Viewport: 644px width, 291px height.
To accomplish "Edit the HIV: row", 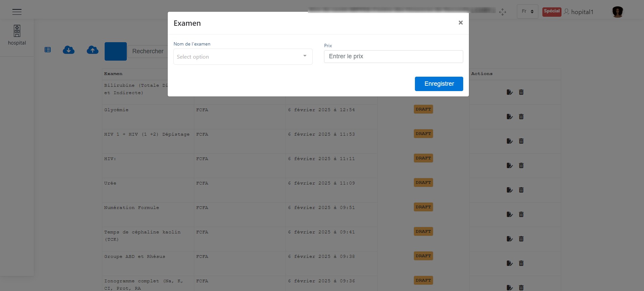I will point(509,165).
